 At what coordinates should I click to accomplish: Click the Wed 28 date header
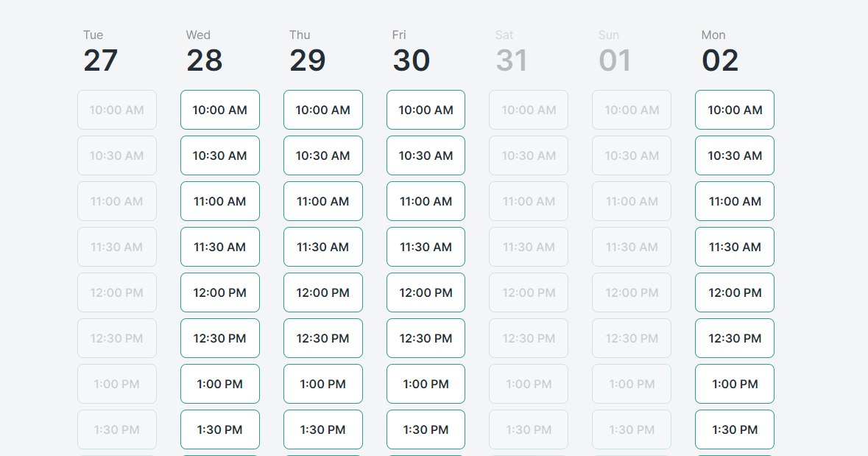pyautogui.click(x=204, y=52)
